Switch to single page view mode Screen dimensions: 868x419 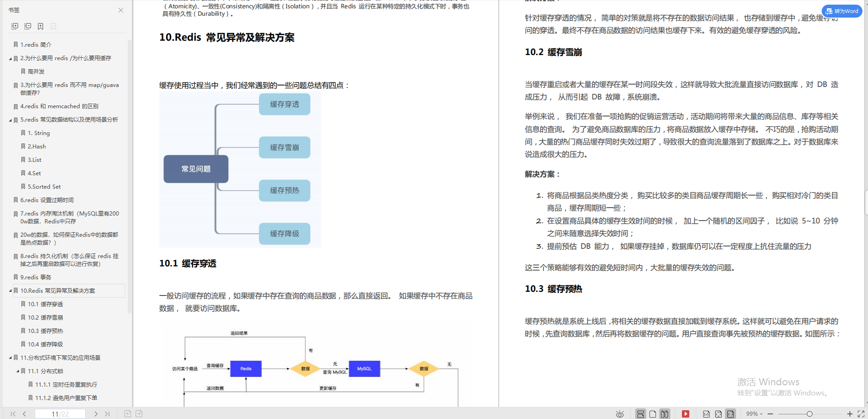pos(653,414)
